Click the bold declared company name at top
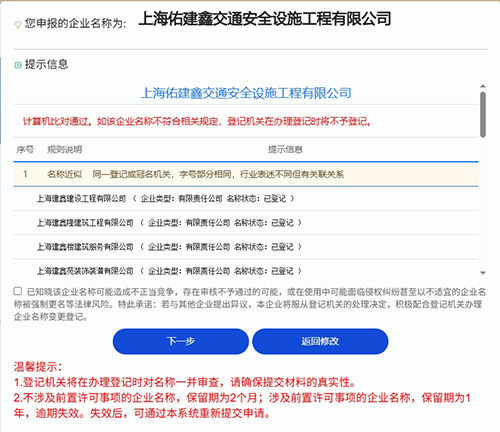 click(265, 19)
